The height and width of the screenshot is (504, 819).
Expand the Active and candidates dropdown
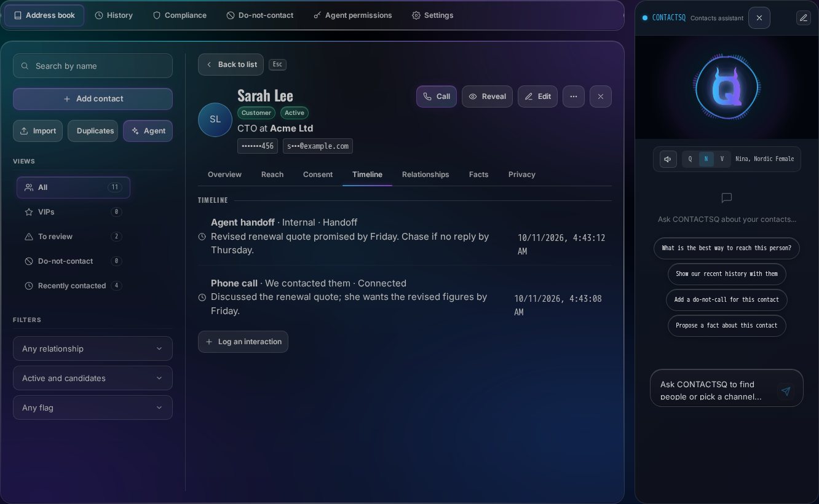(93, 378)
